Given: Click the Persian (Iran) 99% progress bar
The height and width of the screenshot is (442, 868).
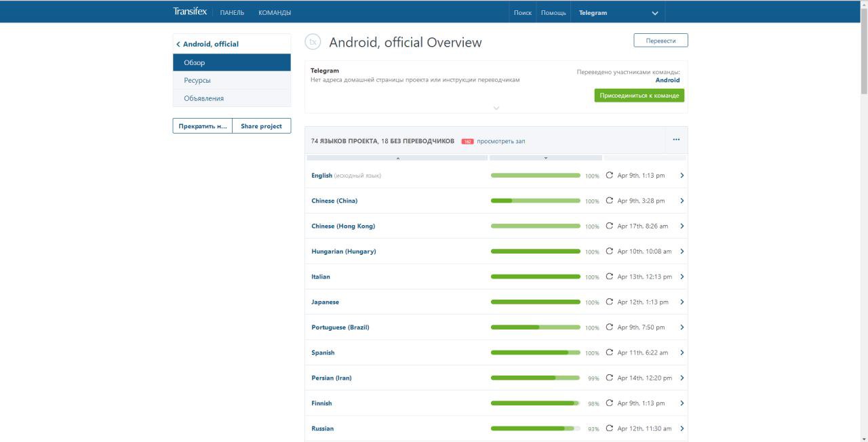Looking at the screenshot, I should 536,378.
